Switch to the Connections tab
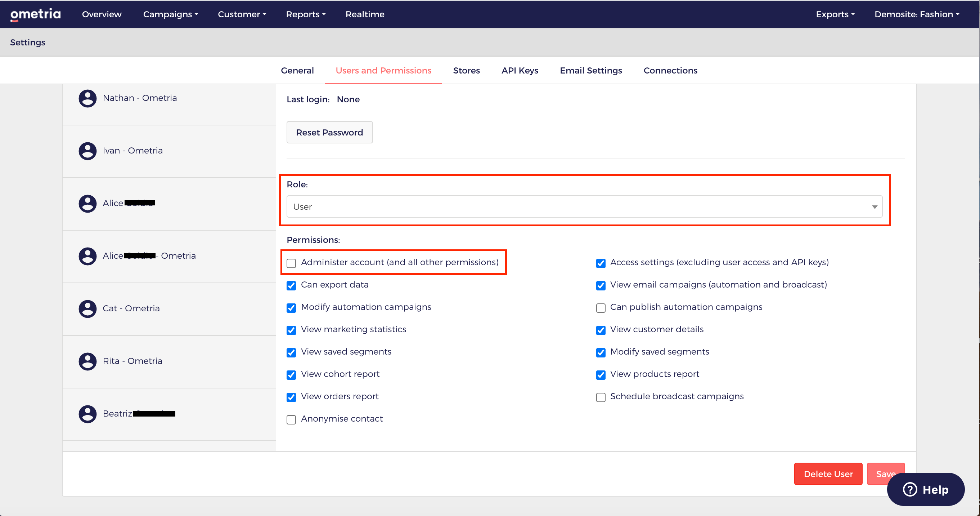Image resolution: width=980 pixels, height=516 pixels. click(670, 71)
